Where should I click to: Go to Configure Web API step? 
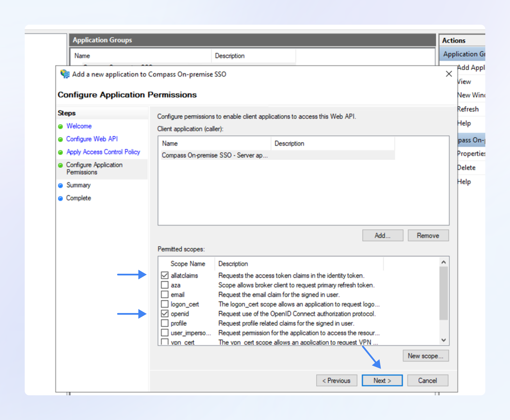92,139
